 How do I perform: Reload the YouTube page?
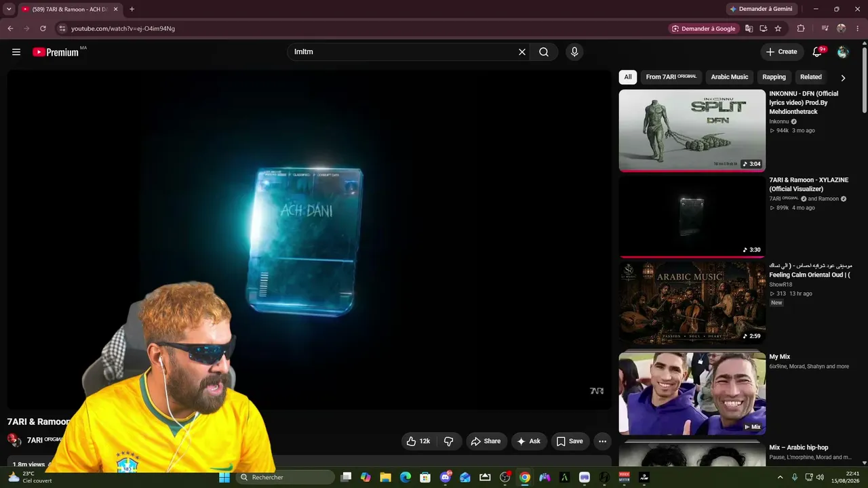(x=43, y=28)
